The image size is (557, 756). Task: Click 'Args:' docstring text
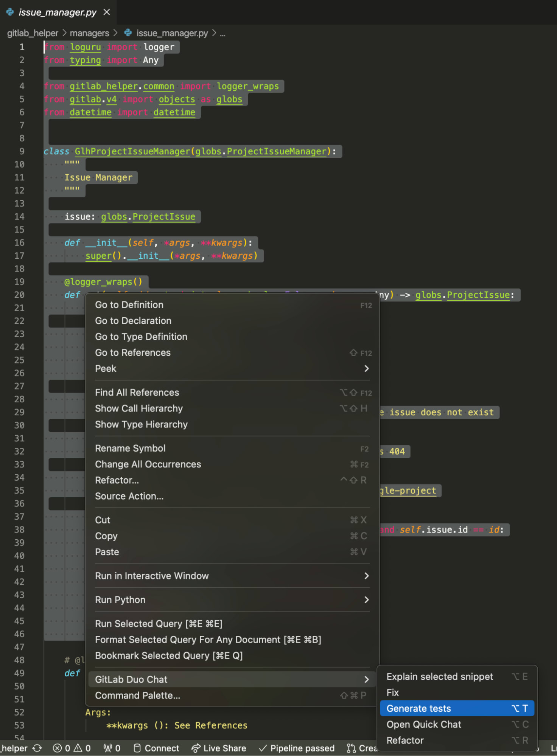(x=98, y=712)
